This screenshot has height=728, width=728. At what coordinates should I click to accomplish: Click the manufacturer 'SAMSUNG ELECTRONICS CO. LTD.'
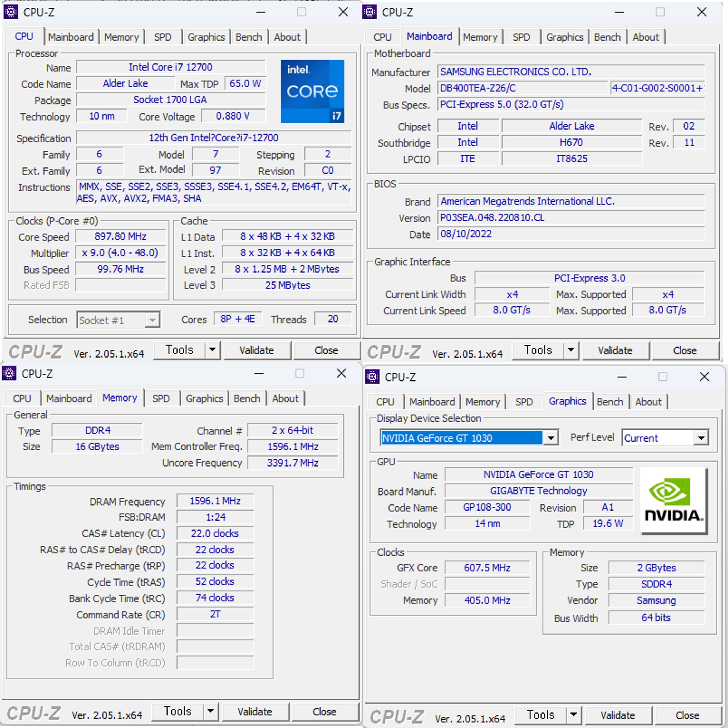click(571, 72)
